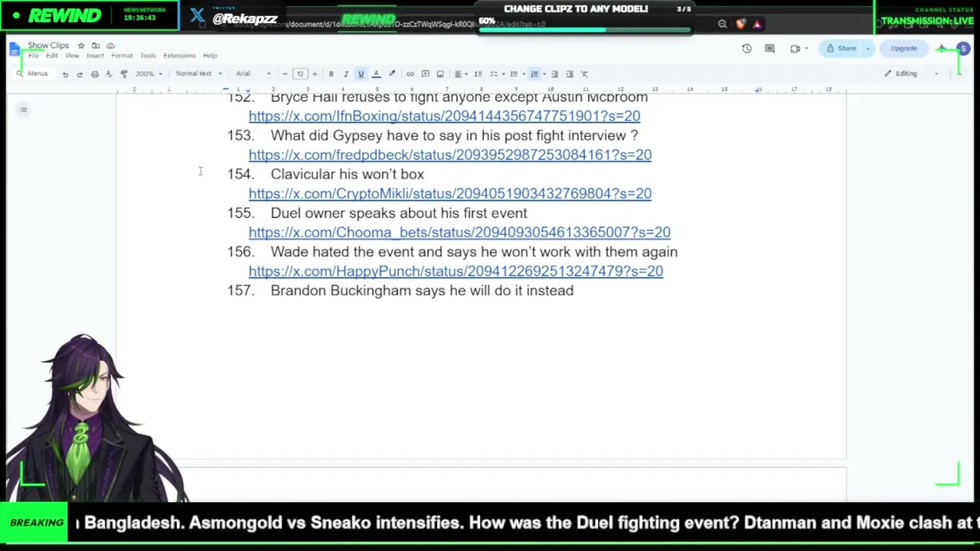The width and height of the screenshot is (980, 551).
Task: Run spelling and grammar check icon
Action: tap(109, 74)
